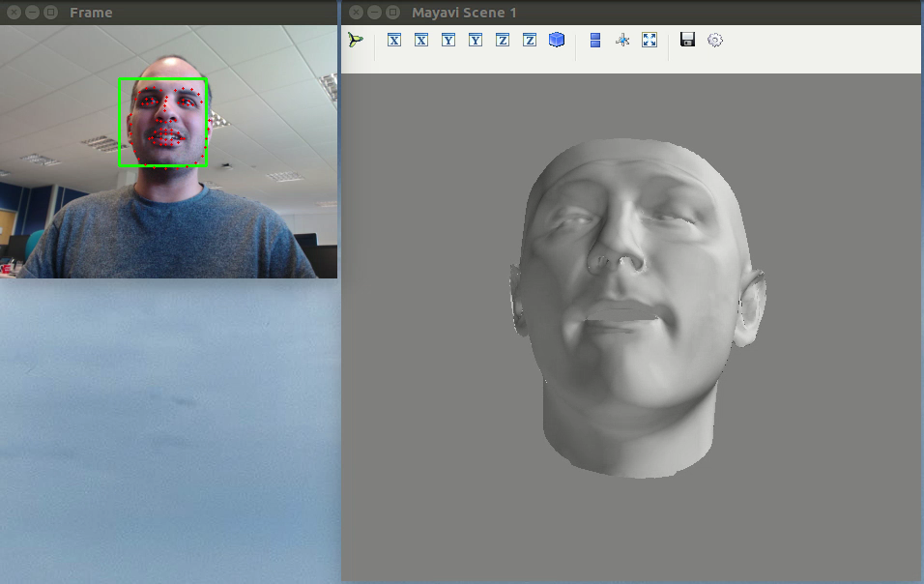Screen dimensions: 924x584
Task: Open the Mayavi pipeline view icon
Action: [x=357, y=40]
